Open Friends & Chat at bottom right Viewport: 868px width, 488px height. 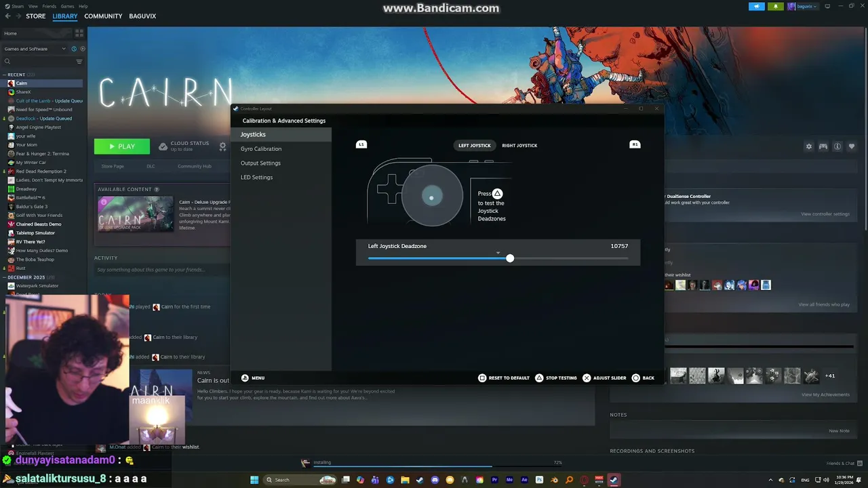[x=844, y=463]
